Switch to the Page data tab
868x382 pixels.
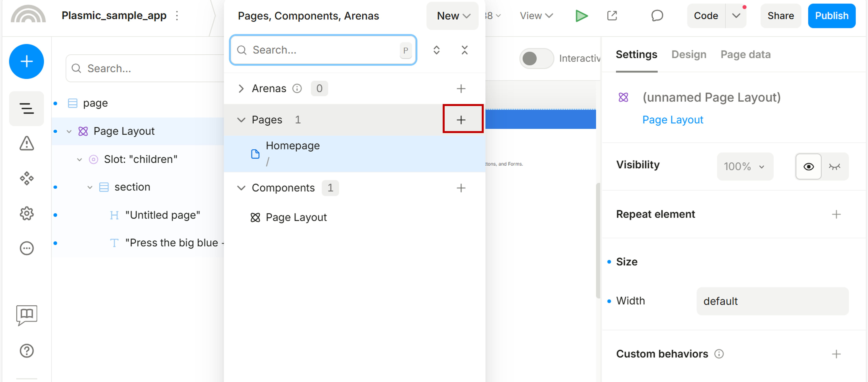[745, 55]
